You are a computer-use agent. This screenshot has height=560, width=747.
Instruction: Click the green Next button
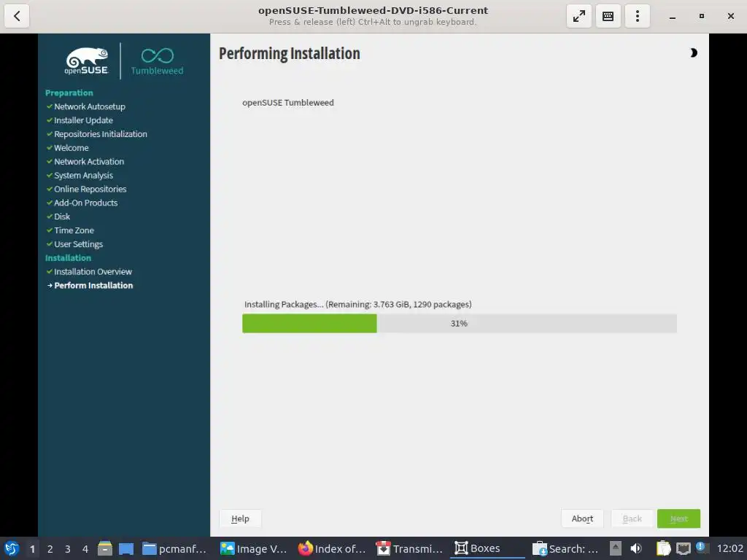click(x=679, y=518)
